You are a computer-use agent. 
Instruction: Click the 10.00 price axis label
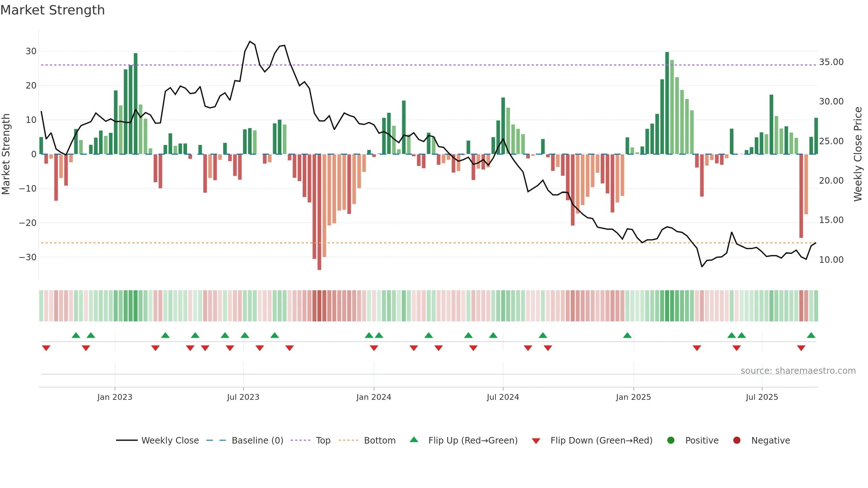[x=831, y=260]
